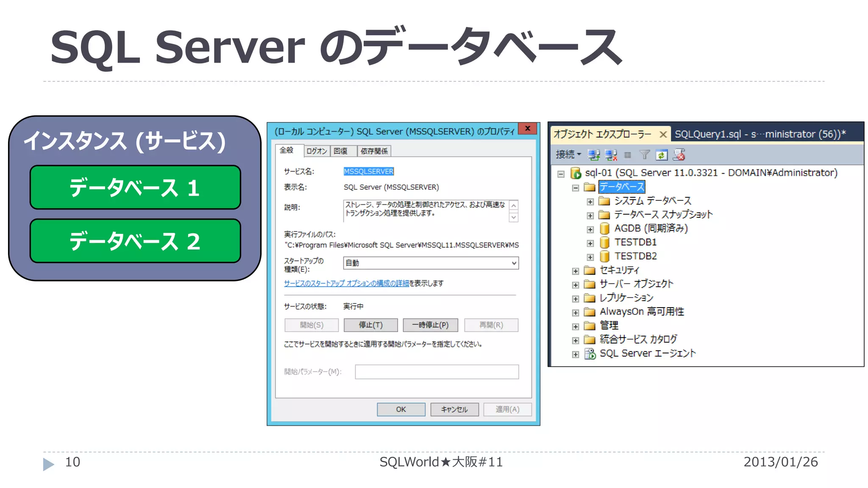The image size is (868, 488).
Task: Expand the TESTDB2 database node
Action: coord(590,257)
